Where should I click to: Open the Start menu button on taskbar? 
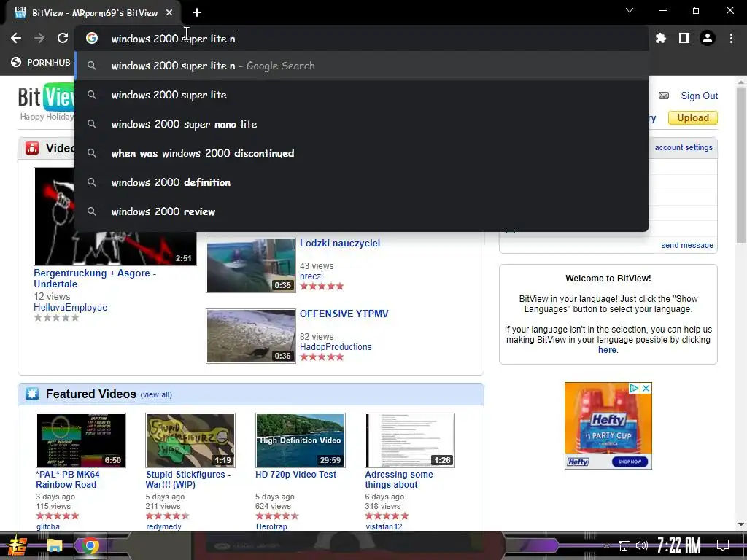[18, 545]
